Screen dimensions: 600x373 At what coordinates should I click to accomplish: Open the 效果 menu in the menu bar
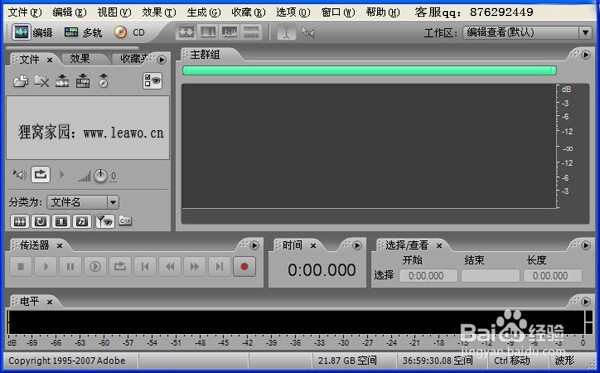point(159,13)
